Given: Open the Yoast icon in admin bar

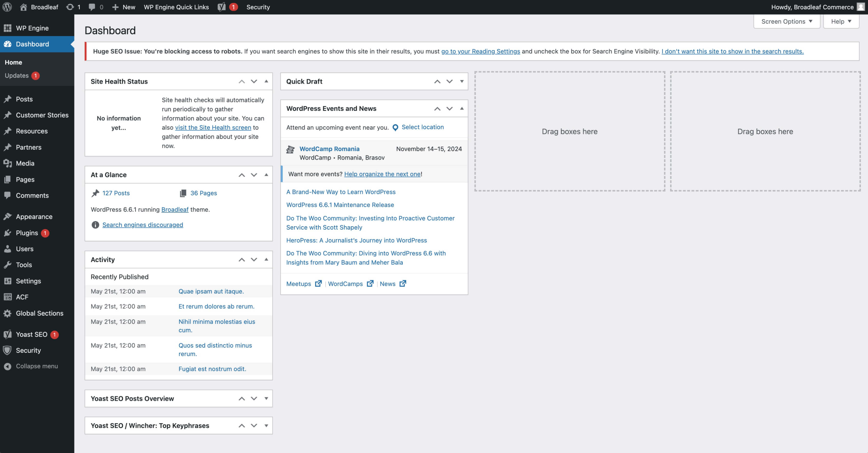Looking at the screenshot, I should tap(221, 7).
